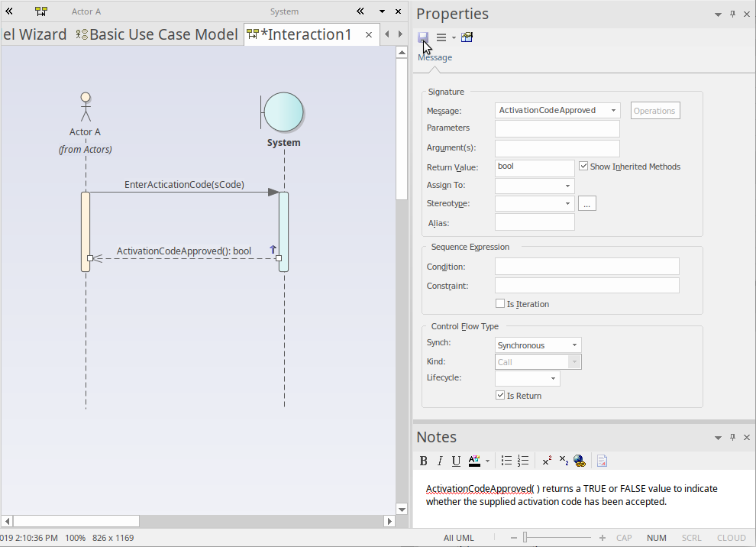Insert a bulleted list in Notes

click(506, 461)
